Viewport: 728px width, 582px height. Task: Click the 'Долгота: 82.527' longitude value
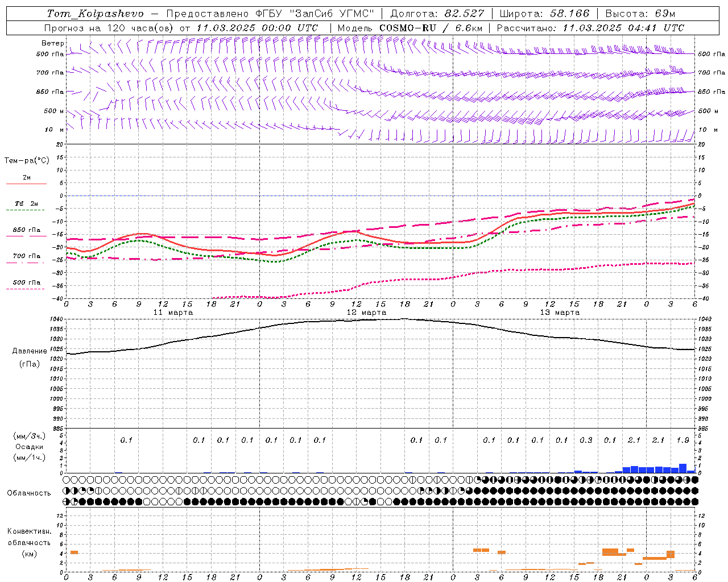437,14
